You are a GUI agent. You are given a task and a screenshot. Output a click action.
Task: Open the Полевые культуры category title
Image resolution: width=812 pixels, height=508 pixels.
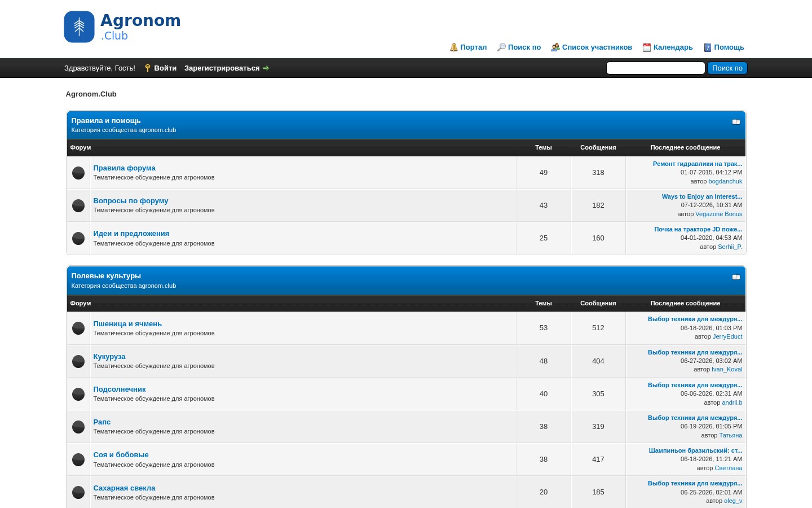tap(106, 276)
